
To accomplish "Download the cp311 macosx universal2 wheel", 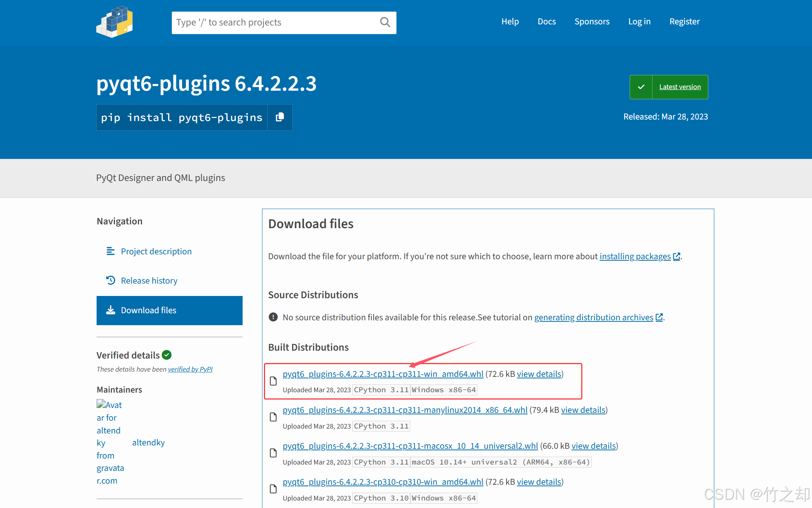I will [410, 446].
